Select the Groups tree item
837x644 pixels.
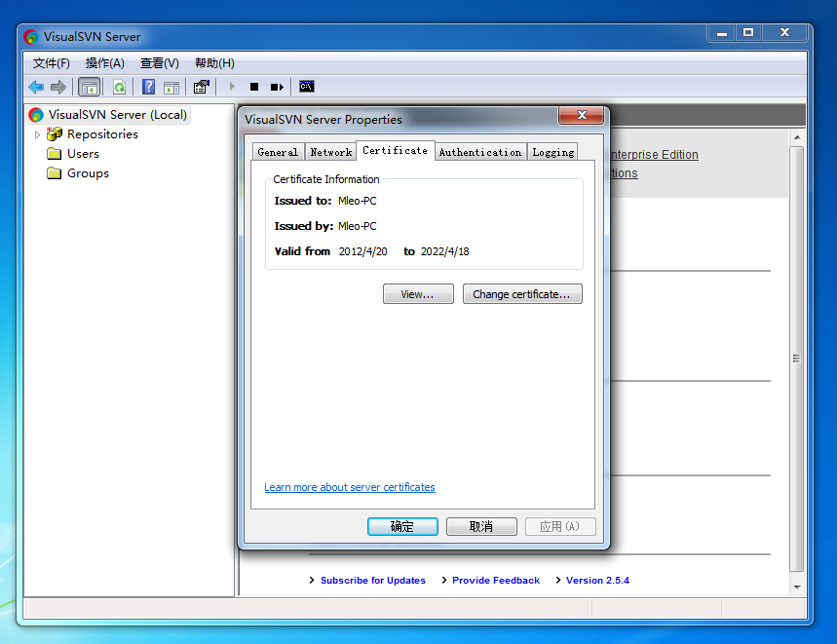[x=88, y=172]
